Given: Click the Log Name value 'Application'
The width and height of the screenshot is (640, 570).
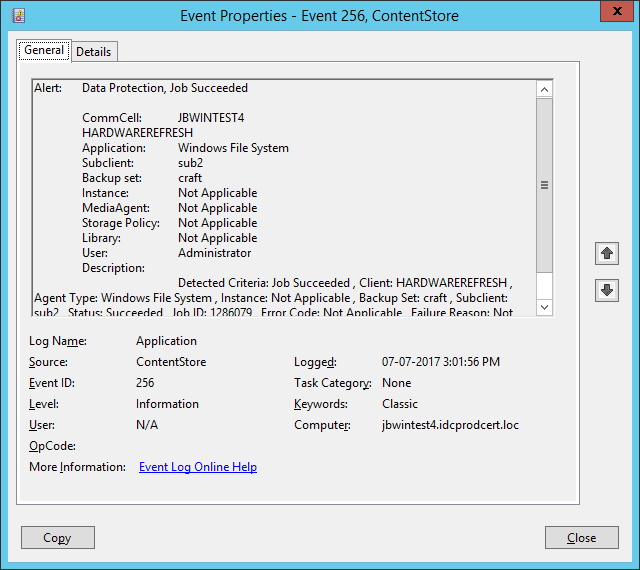Looking at the screenshot, I should [x=167, y=341].
